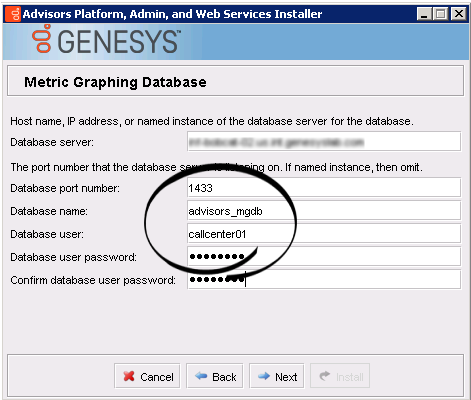
Task: Click the 'Host name, IP address' instruction text
Action: (x=212, y=121)
